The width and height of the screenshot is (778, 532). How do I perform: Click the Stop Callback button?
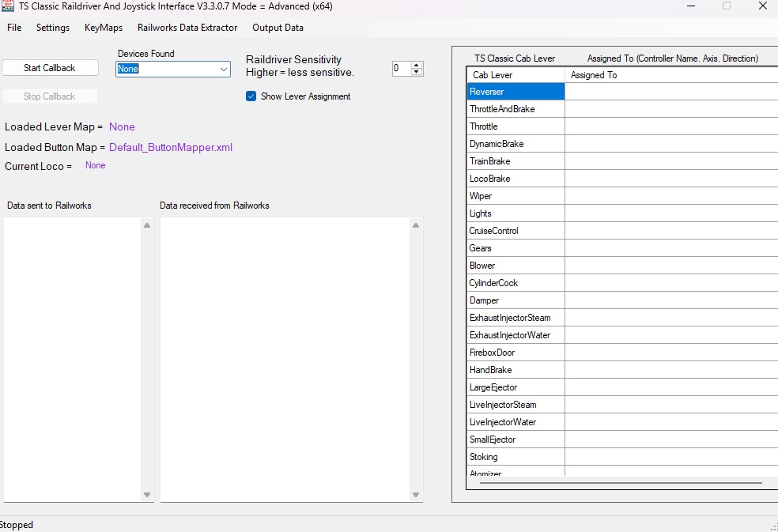coord(50,96)
